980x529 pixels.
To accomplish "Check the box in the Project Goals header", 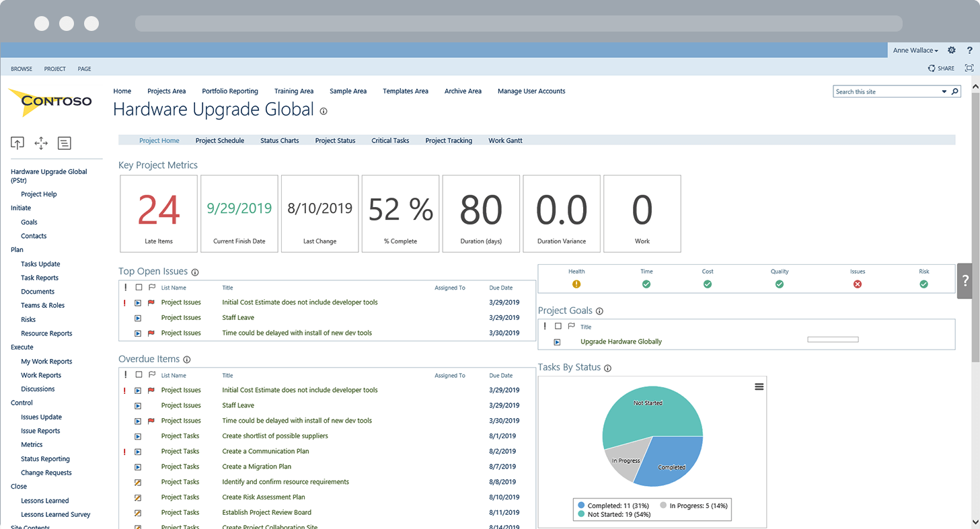I will (557, 327).
